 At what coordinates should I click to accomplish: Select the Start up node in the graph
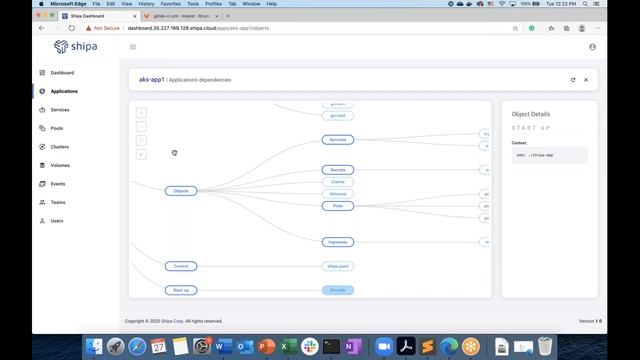point(181,290)
